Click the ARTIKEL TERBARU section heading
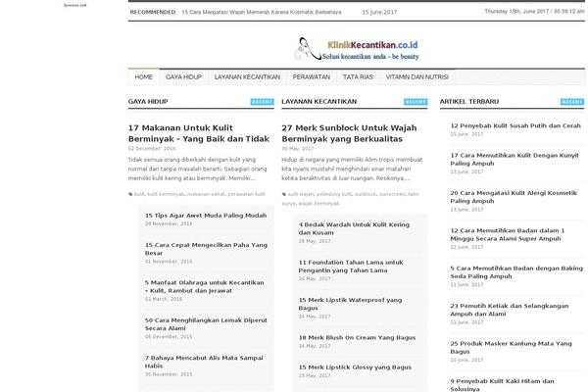 469,101
